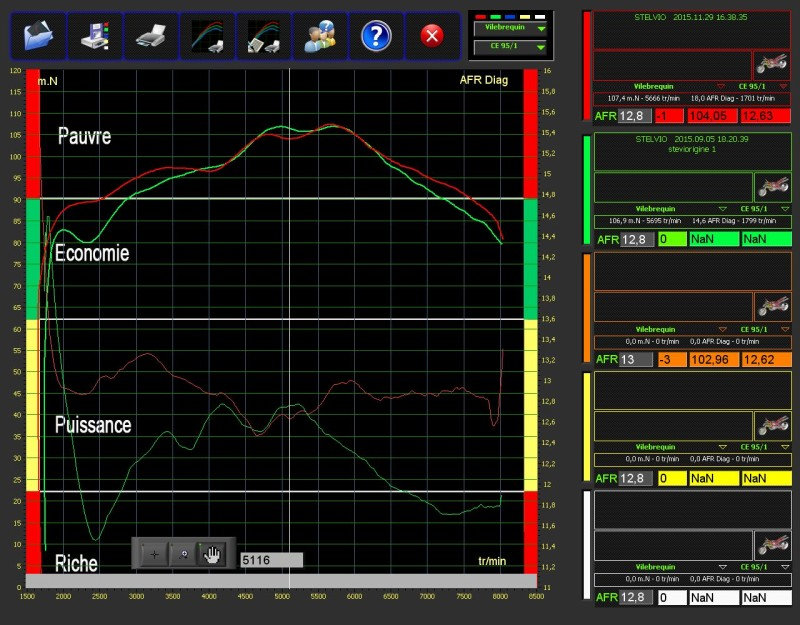Click the motorcycle thumbnail in the orange run panel

772,307
